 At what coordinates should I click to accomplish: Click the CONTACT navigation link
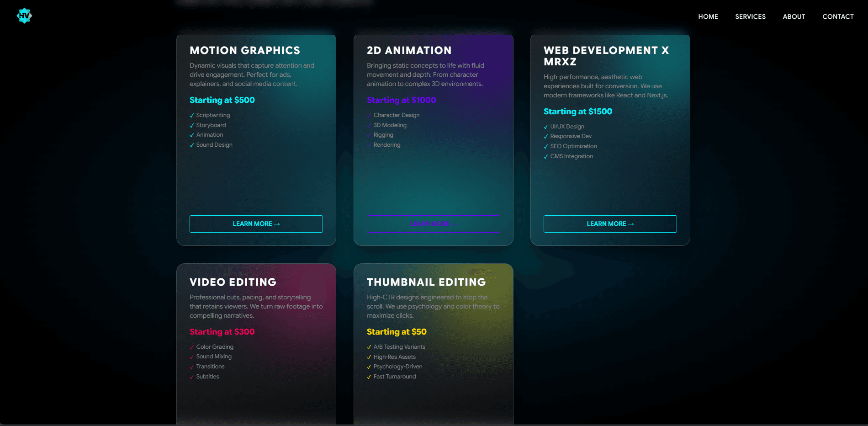(x=838, y=16)
